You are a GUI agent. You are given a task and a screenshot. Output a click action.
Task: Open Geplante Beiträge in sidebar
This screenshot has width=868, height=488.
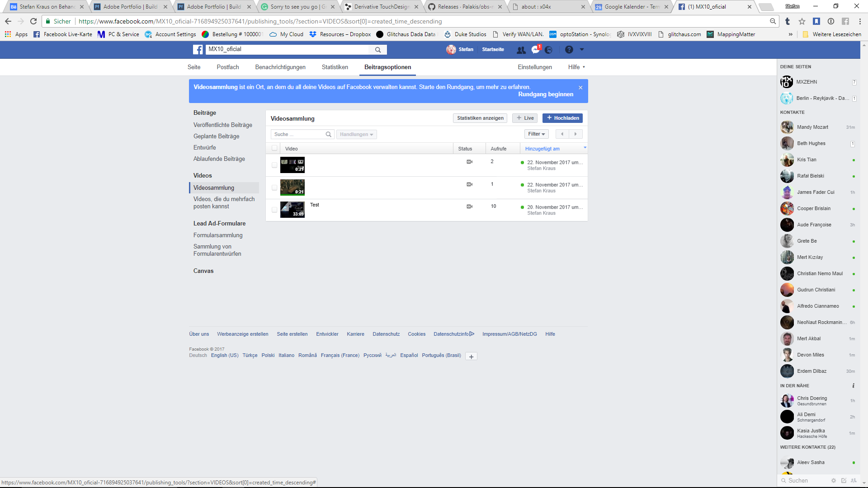217,136
